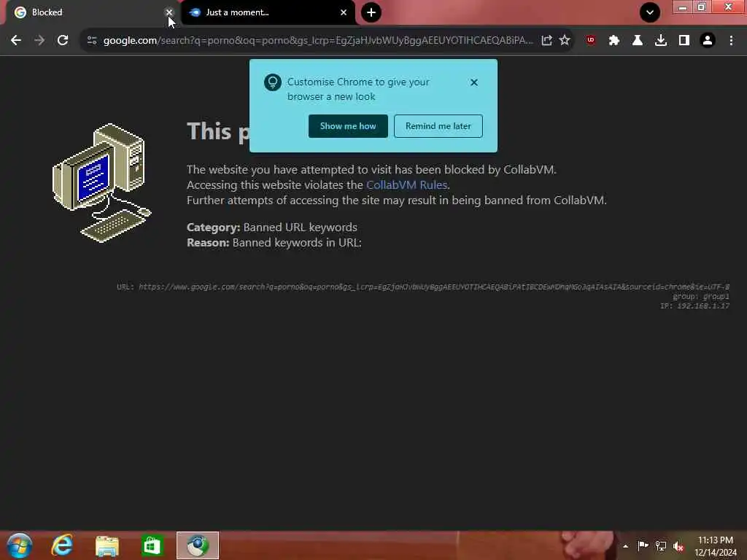This screenshot has width=747, height=560.
Task: Restore down the browser window
Action: [x=701, y=7]
